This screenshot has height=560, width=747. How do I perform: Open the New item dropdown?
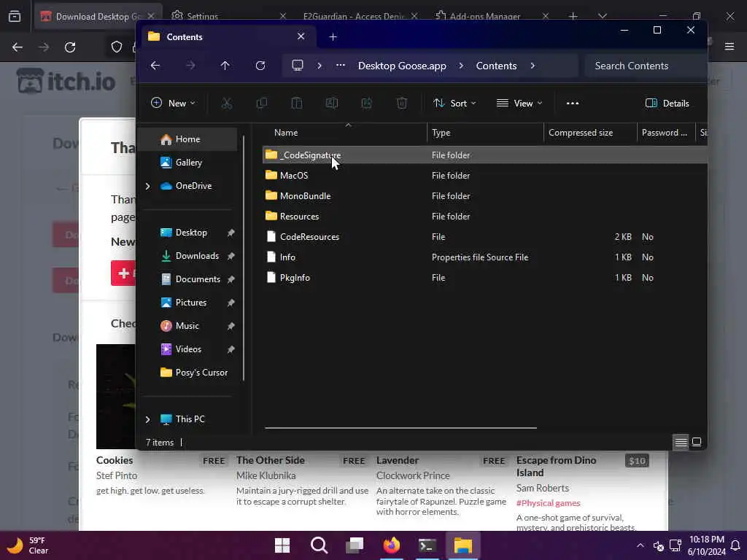point(172,104)
